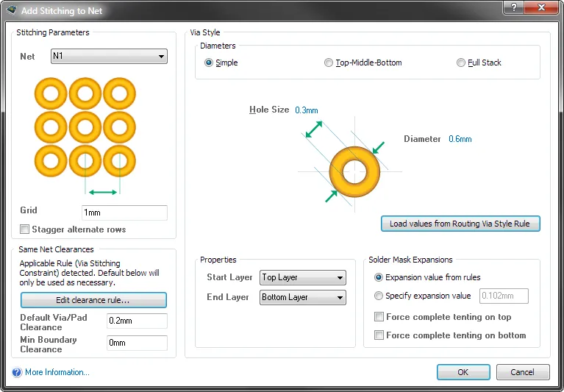
Task: Cancel the stitching dialog
Action: point(523,372)
